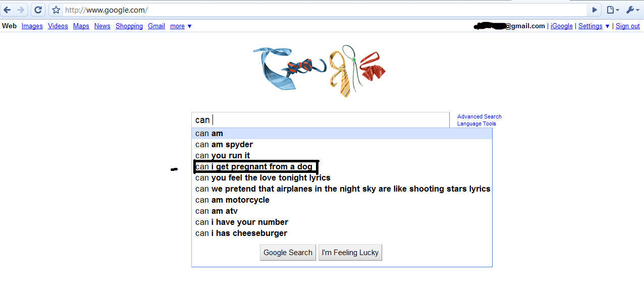Open the iGoogle link
The image size is (644, 303).
click(562, 26)
